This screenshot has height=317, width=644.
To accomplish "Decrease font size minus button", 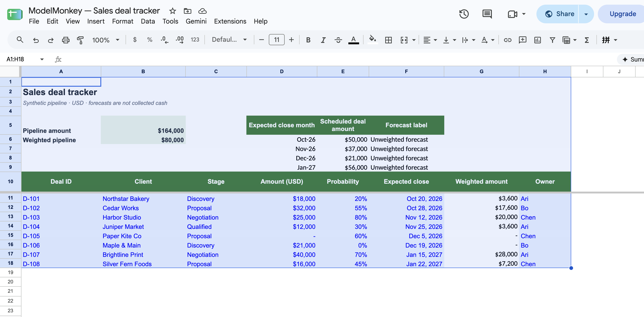I will click(261, 40).
